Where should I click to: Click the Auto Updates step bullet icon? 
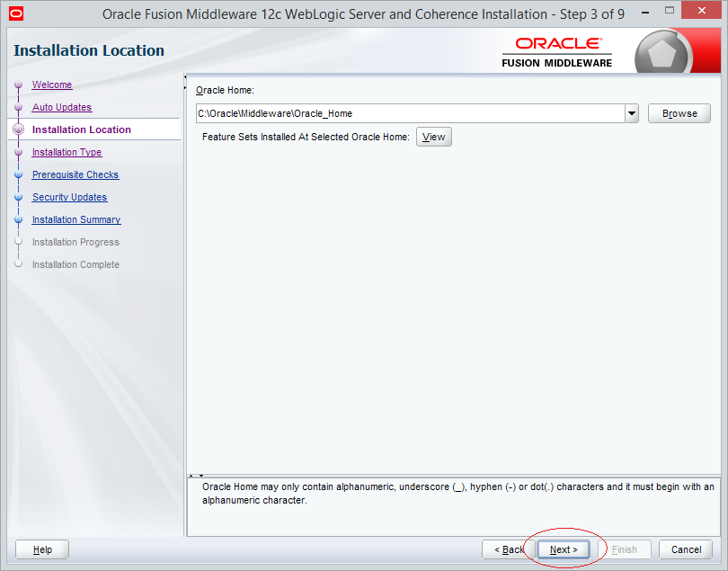[19, 107]
